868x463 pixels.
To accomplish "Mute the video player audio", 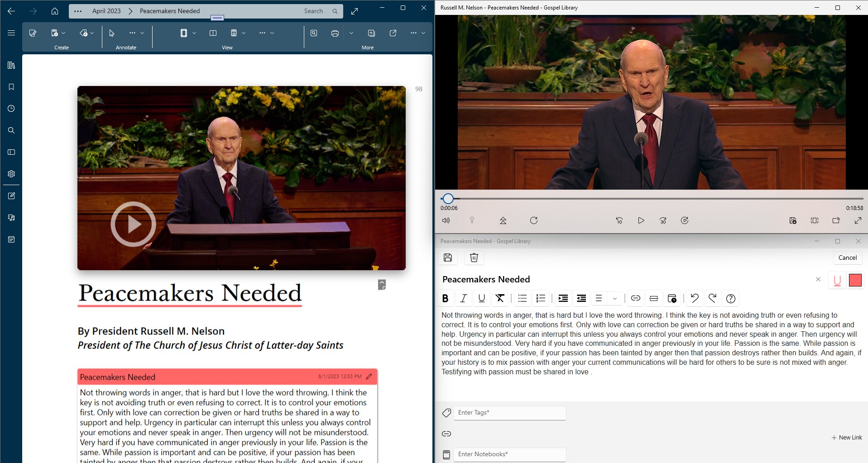I will point(445,220).
